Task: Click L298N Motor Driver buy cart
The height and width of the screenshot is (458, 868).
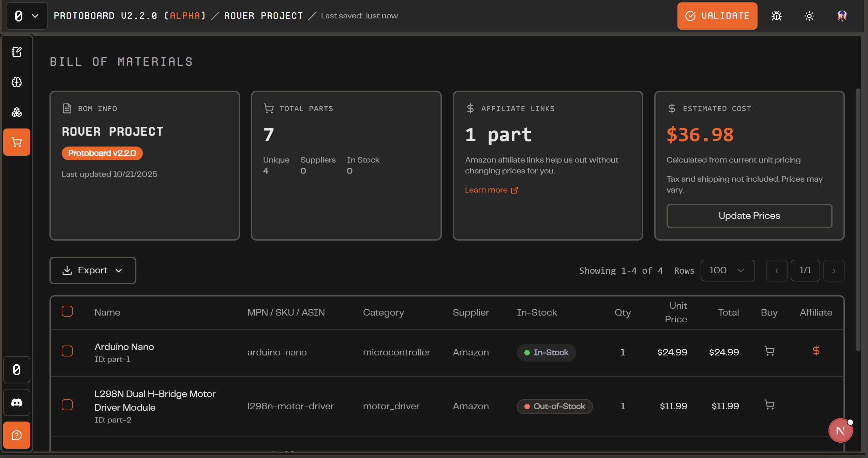Action: [x=769, y=405]
